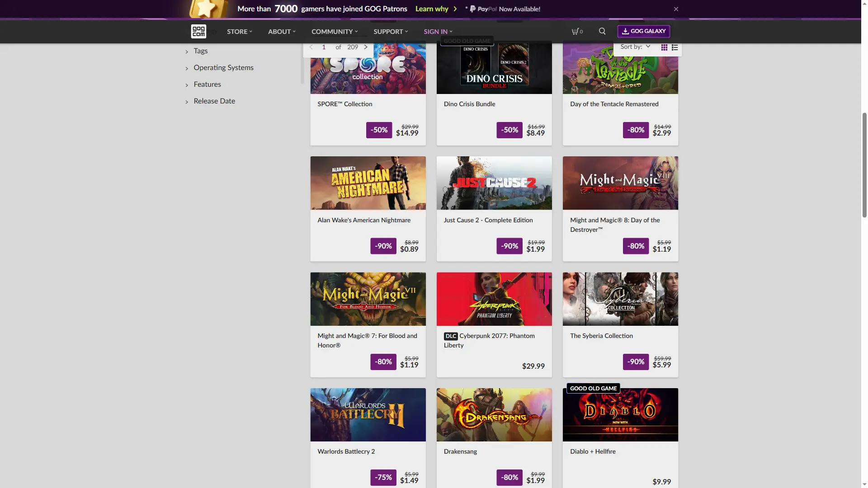Click the GOG.com logo icon

tap(198, 31)
